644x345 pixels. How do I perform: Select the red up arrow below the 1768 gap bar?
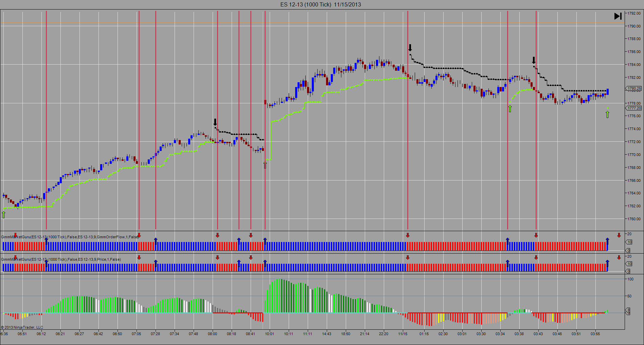click(x=265, y=165)
